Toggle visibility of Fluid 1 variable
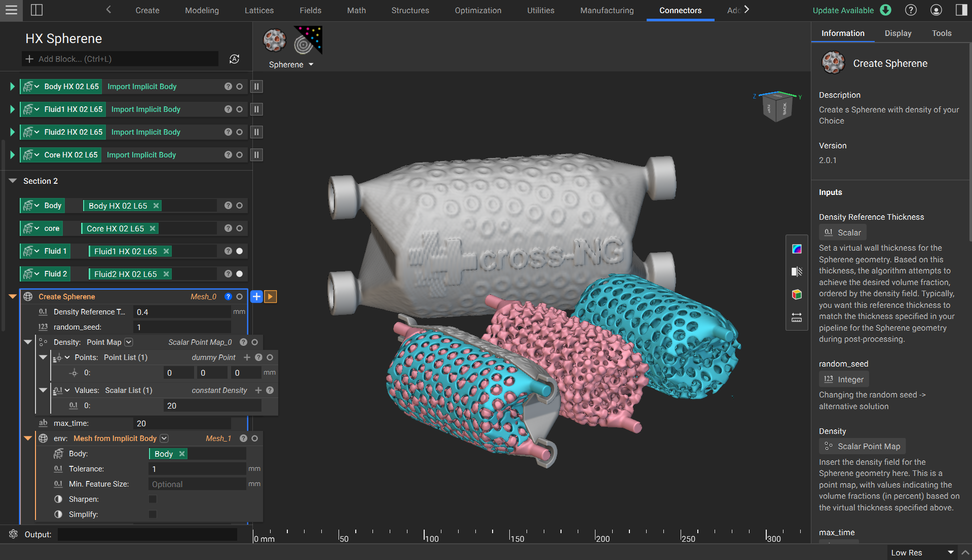The image size is (972, 560). pyautogui.click(x=240, y=251)
